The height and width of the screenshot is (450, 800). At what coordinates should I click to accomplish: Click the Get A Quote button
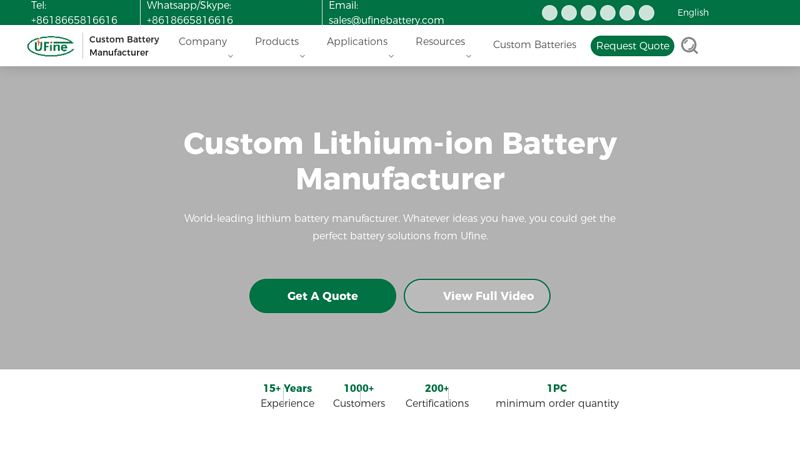point(322,296)
